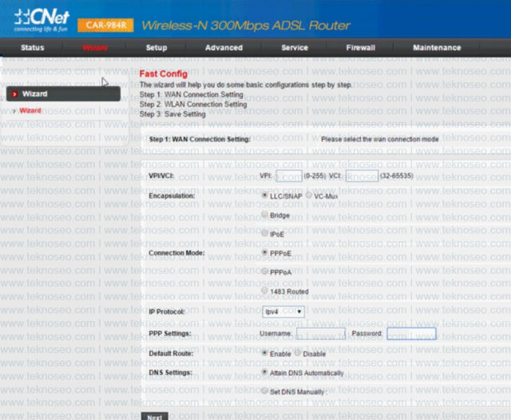The height and width of the screenshot is (420, 511).
Task: Open the Status menu tab
Action: coord(32,48)
